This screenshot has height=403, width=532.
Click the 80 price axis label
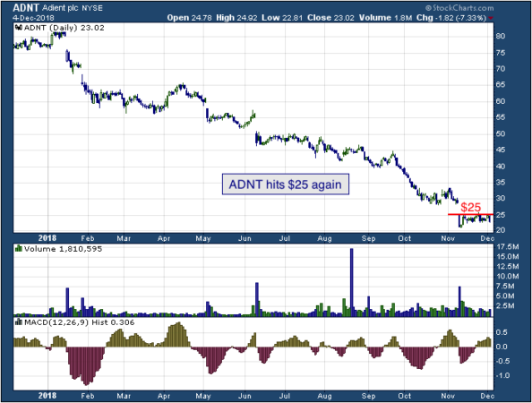[x=501, y=37]
